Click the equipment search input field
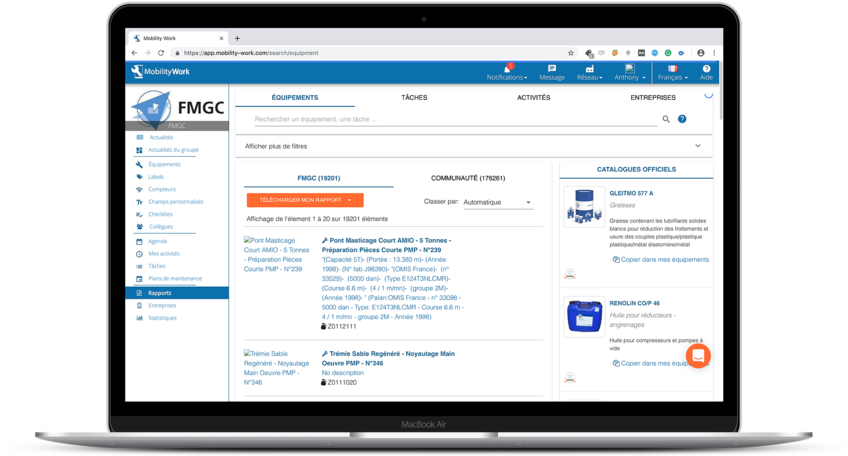The width and height of the screenshot is (848, 456). coord(455,119)
